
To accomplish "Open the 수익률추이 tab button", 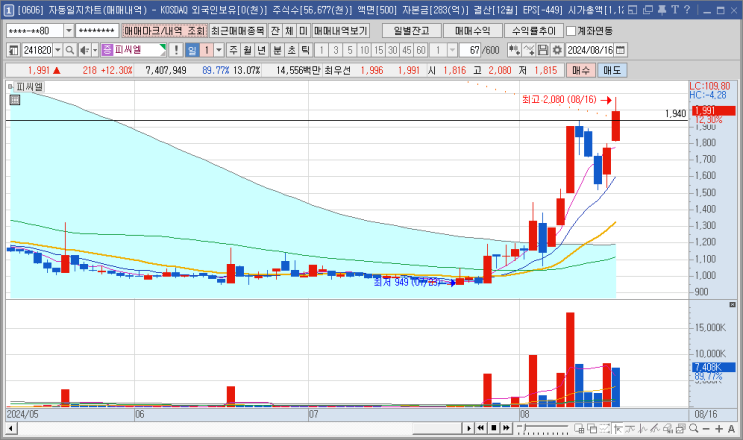I will (534, 31).
